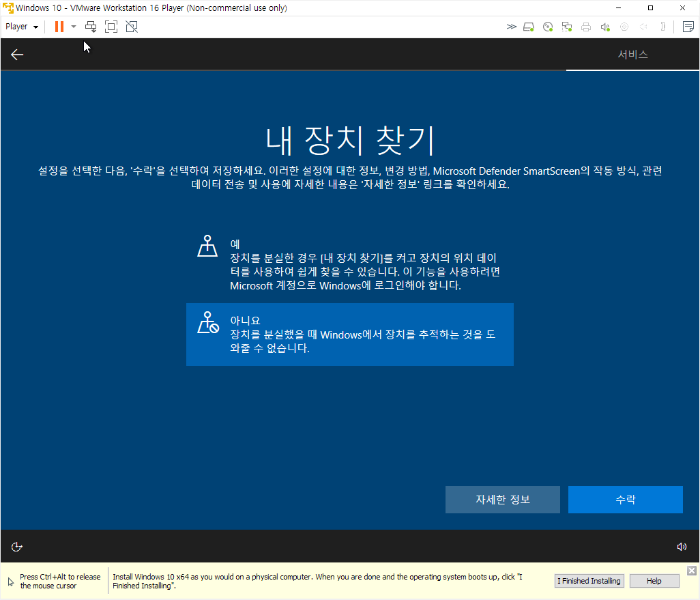Click the grayed bracket-shaped device icon
Screen dimensions: 700x600
point(663,27)
